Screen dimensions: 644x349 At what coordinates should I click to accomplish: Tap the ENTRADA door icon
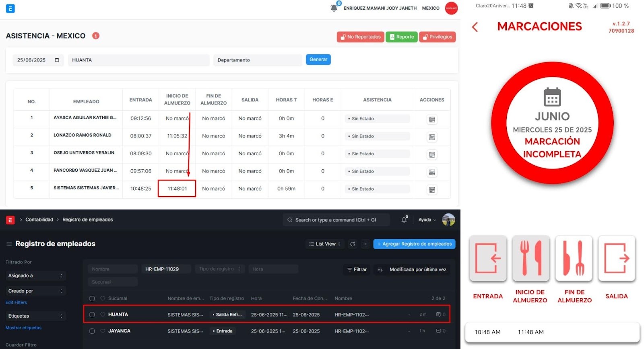(488, 258)
